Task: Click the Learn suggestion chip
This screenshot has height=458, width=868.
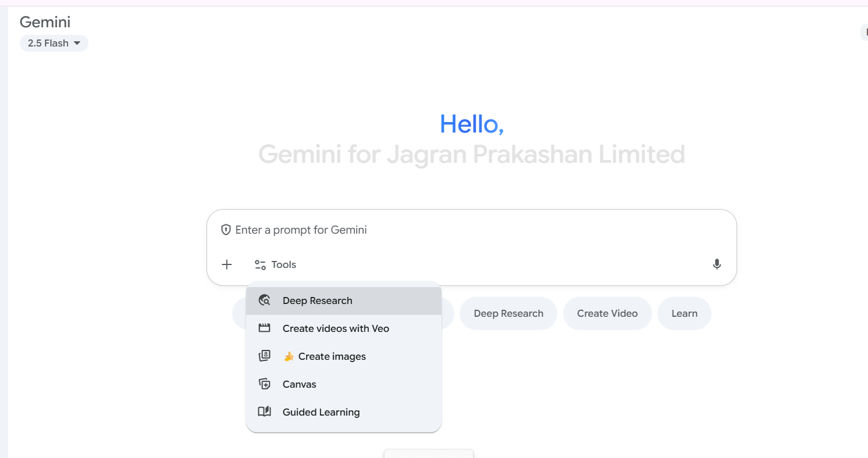Action: coord(684,313)
